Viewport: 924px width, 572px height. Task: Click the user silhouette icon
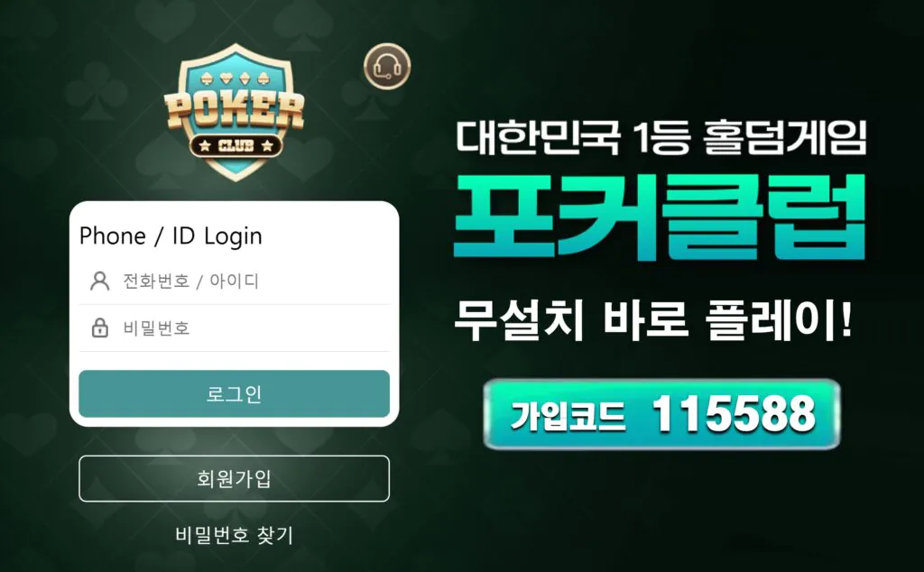[99, 281]
